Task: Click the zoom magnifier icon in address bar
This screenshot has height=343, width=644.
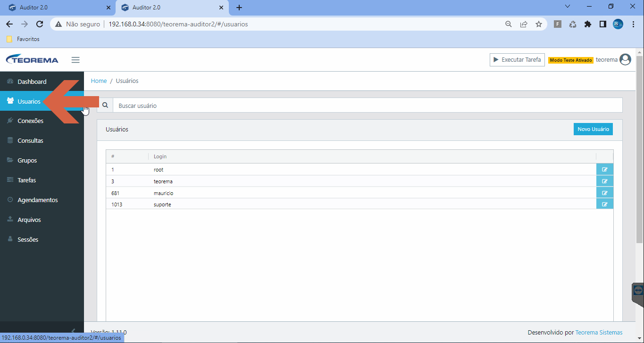Action: point(509,24)
